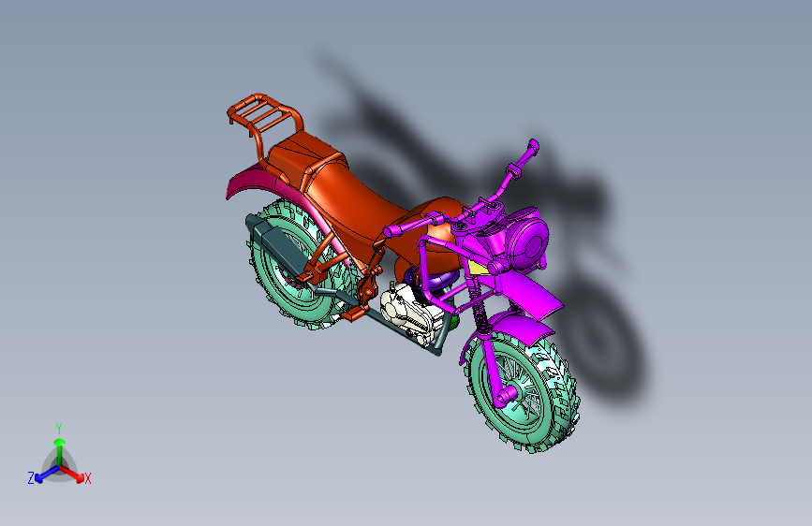Click the green Y axis of the orientation triad
The width and height of the screenshot is (812, 526).
[x=60, y=450]
